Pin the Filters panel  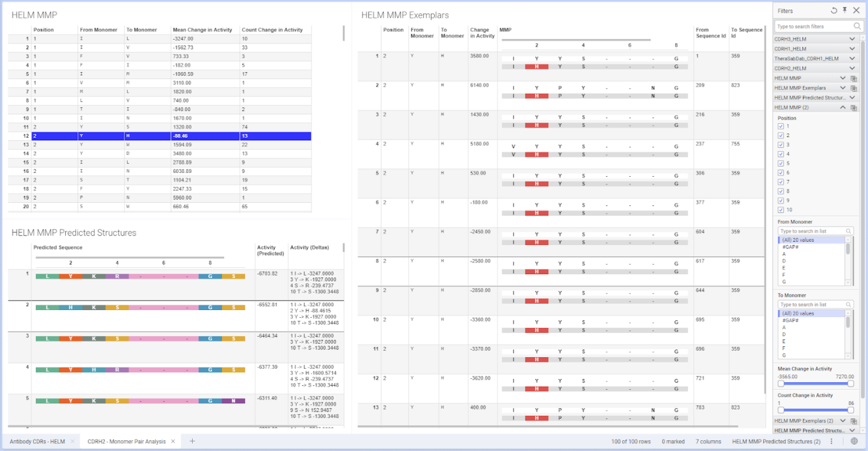[x=845, y=11]
